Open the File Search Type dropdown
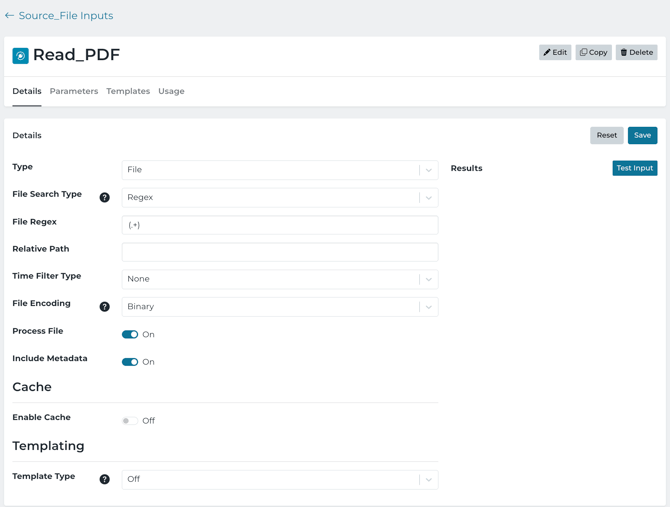The width and height of the screenshot is (670, 507). tap(280, 198)
